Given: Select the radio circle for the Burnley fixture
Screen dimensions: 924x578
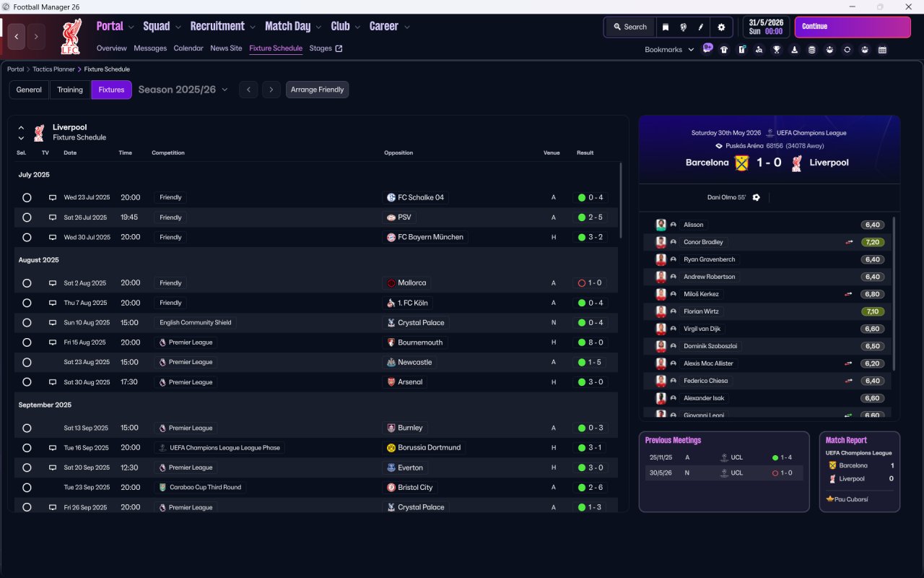Looking at the screenshot, I should [x=27, y=428].
